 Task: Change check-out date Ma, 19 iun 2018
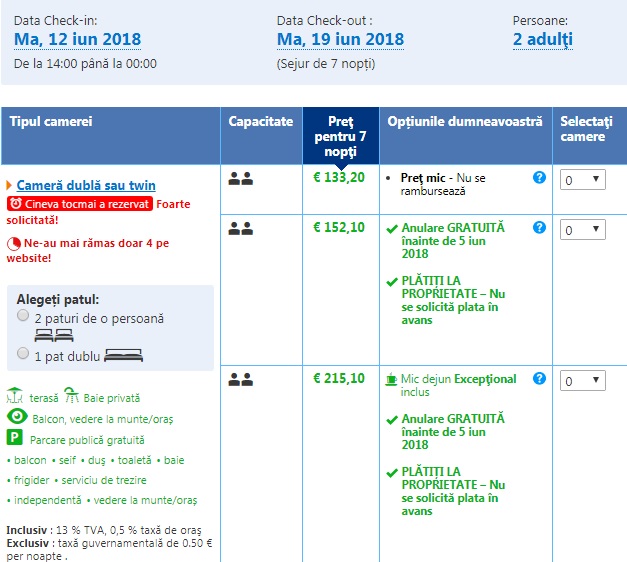pyautogui.click(x=340, y=40)
